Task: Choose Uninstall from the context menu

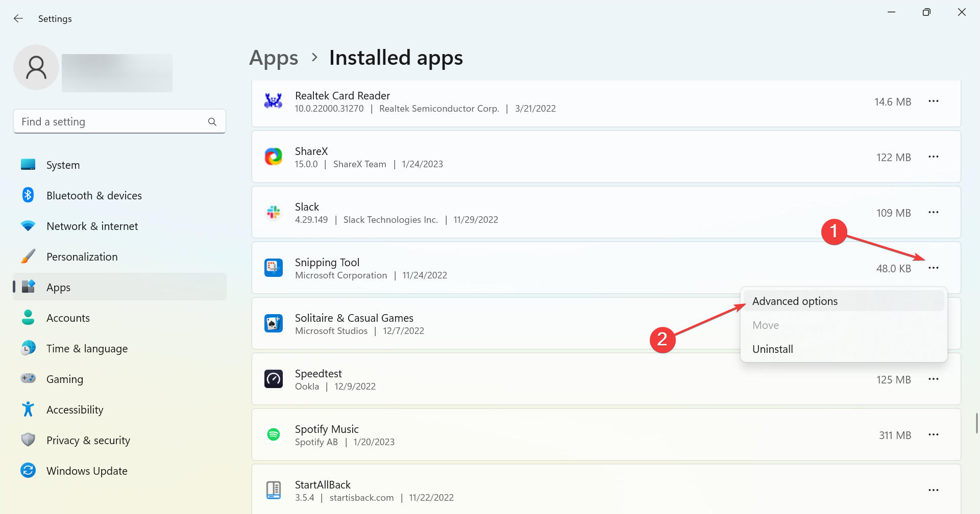Action: click(x=844, y=349)
